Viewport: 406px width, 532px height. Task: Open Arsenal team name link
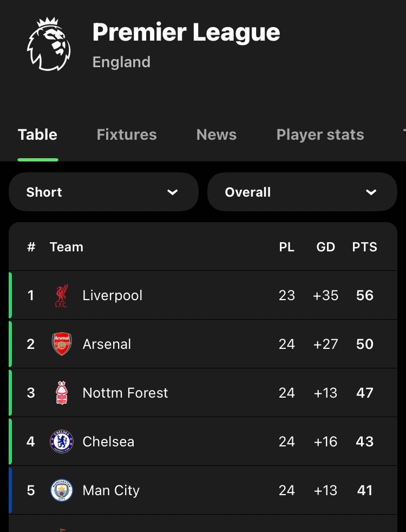point(107,344)
